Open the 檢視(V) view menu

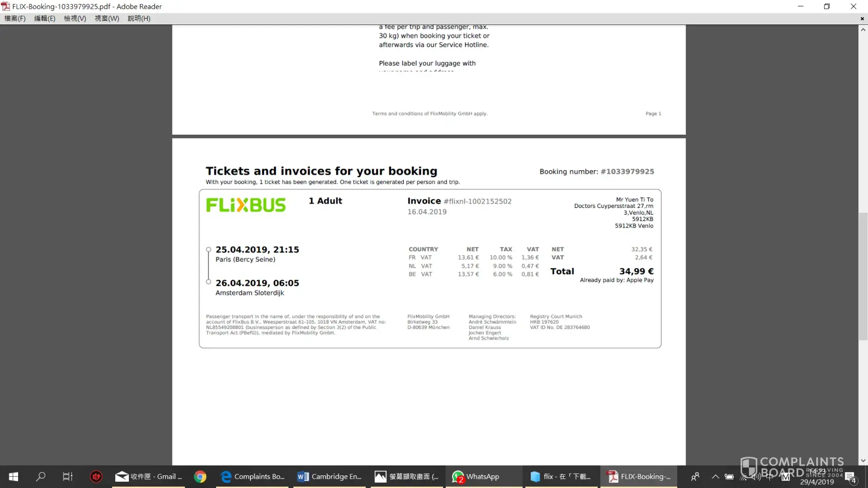click(75, 19)
